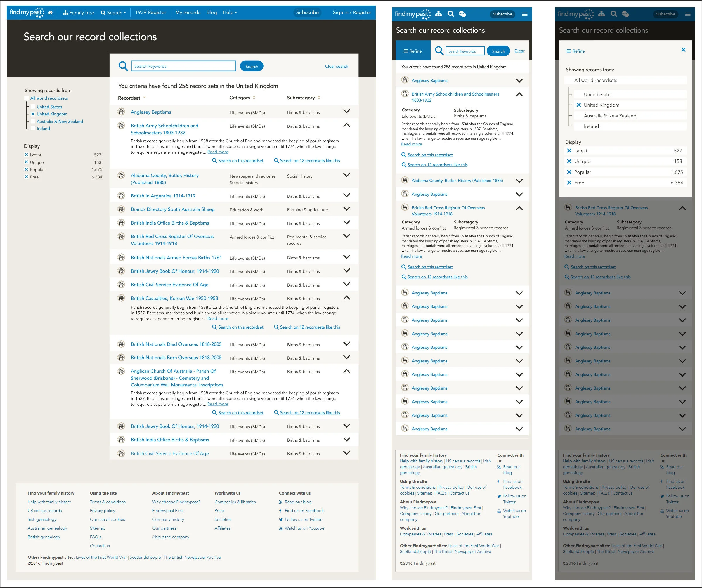Open the hamburger menu in middle mobile header
The height and width of the screenshot is (588, 702).
click(524, 14)
